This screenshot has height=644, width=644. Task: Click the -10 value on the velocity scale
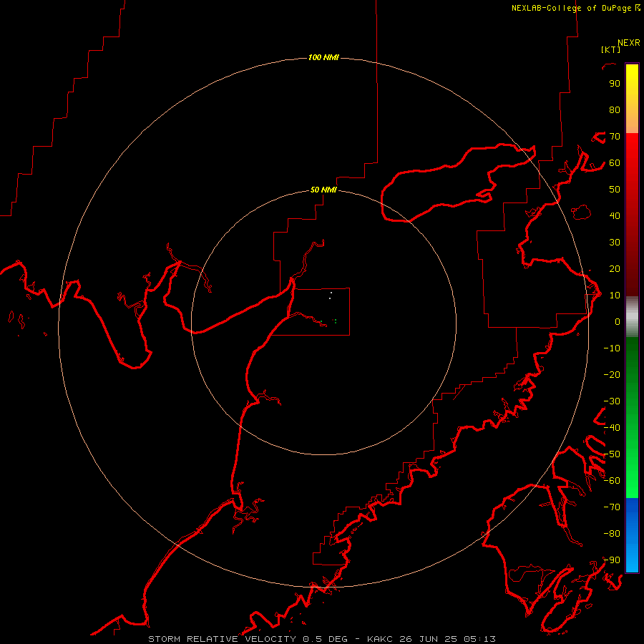[612, 348]
